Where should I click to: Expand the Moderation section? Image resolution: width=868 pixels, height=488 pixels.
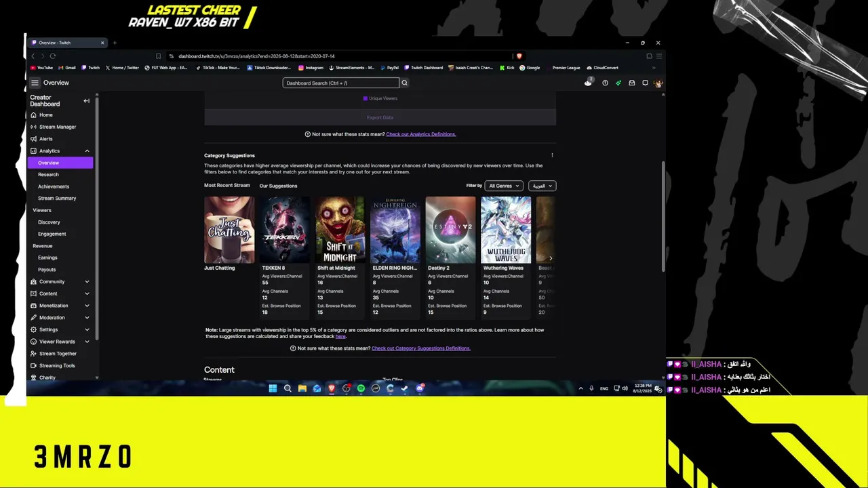tap(87, 317)
